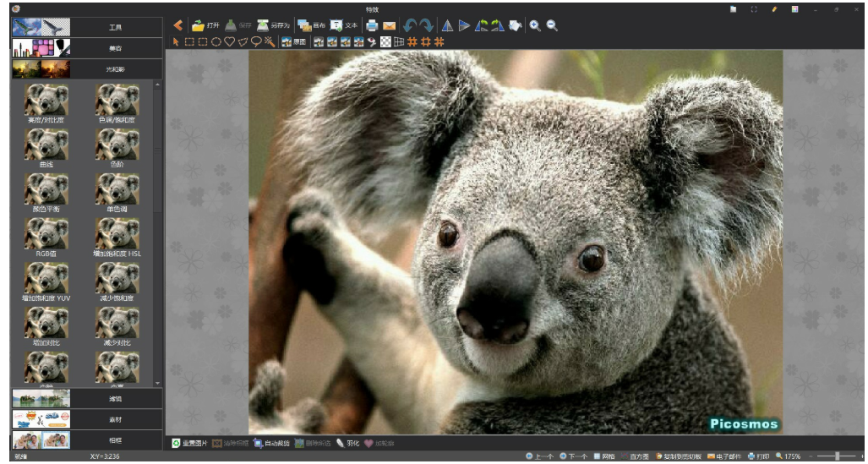Image resolution: width=868 pixels, height=464 pixels.
Task: Toggle the 直方图 histogram display
Action: pos(634,456)
